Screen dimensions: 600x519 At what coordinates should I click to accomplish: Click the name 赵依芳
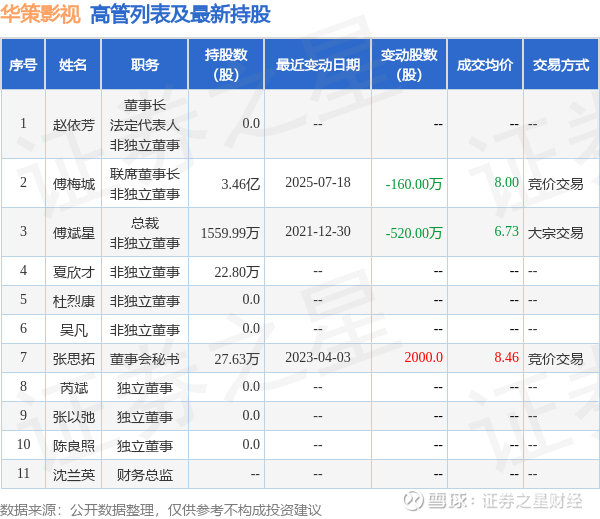[x=73, y=125]
